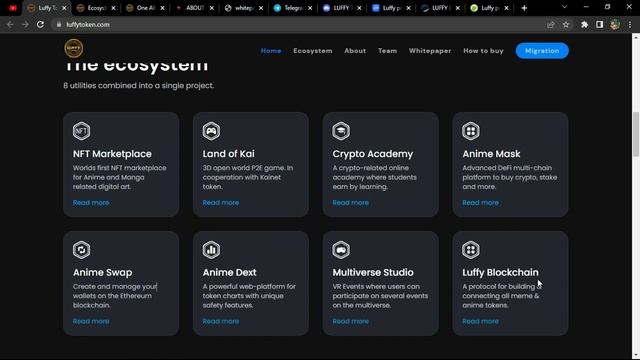Screen dimensions: 640x360
Task: Open the How to buy nav item
Action: 483,51
